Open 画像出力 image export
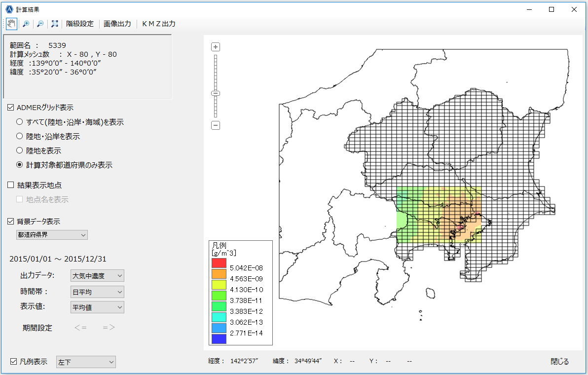Screen dimensions: 588x375 tap(117, 24)
